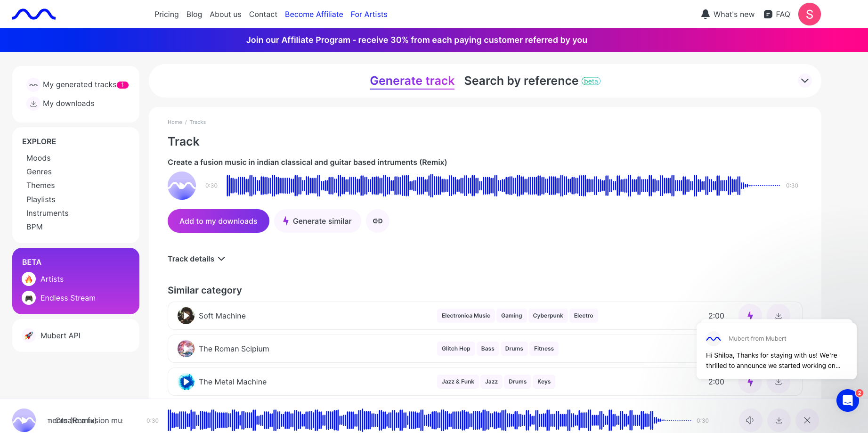Screen dimensions: 868x433
Task: Play The Metal Machine track thumbnail
Action: 186,382
